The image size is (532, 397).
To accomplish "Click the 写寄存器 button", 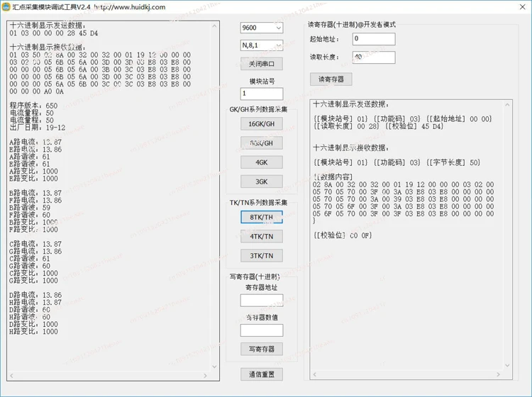I will point(262,349).
